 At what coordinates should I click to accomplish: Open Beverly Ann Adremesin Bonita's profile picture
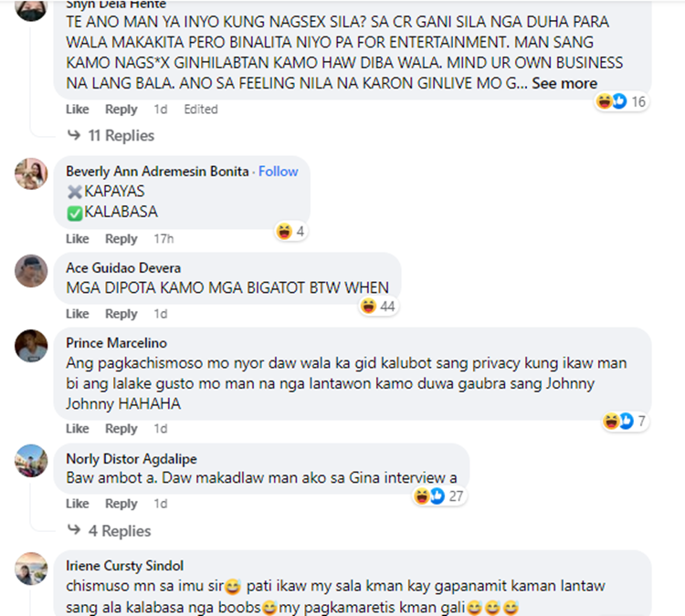(x=31, y=173)
